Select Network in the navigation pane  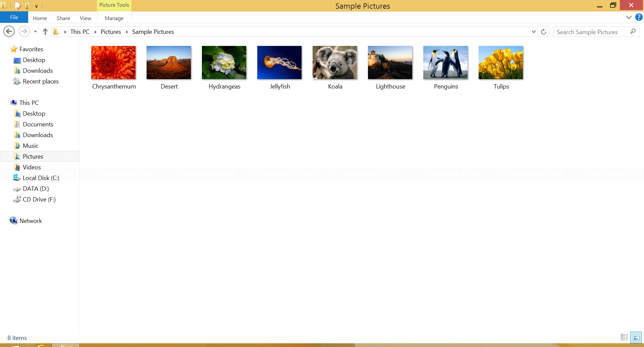[31, 221]
